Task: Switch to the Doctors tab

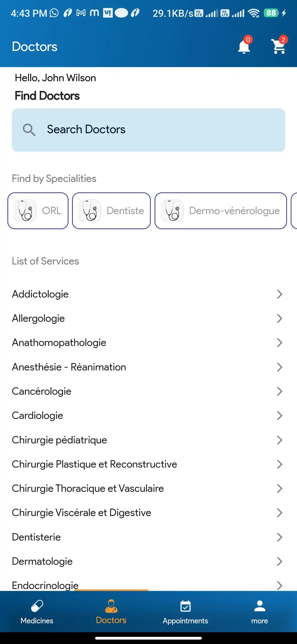Action: pos(111,612)
